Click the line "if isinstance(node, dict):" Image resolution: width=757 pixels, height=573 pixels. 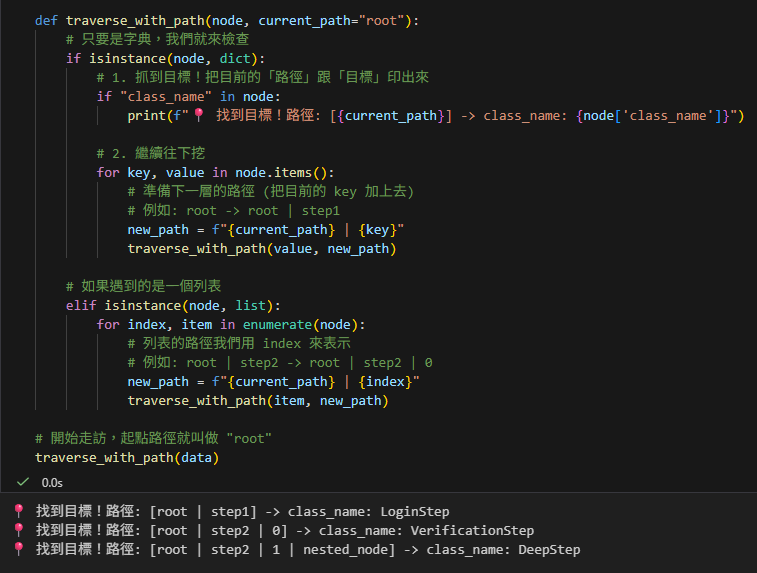(x=166, y=58)
